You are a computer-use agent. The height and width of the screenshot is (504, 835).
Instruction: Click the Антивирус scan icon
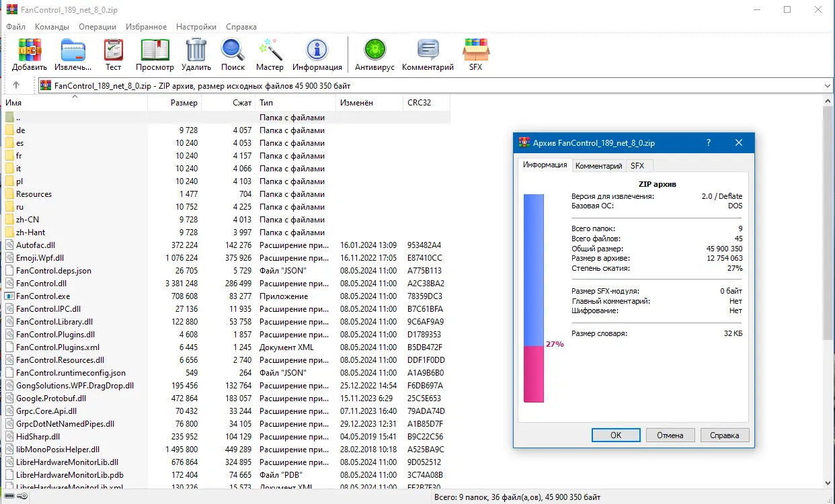pyautogui.click(x=374, y=50)
